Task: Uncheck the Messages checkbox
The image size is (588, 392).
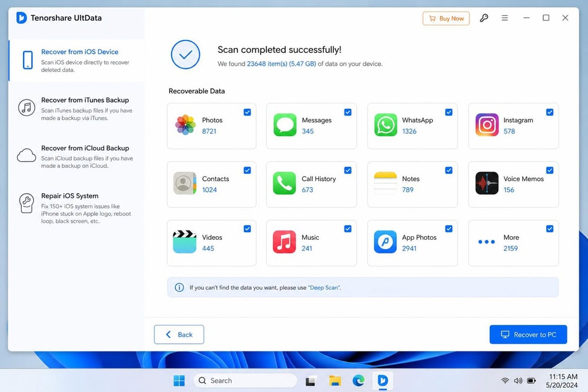Action: (x=348, y=112)
